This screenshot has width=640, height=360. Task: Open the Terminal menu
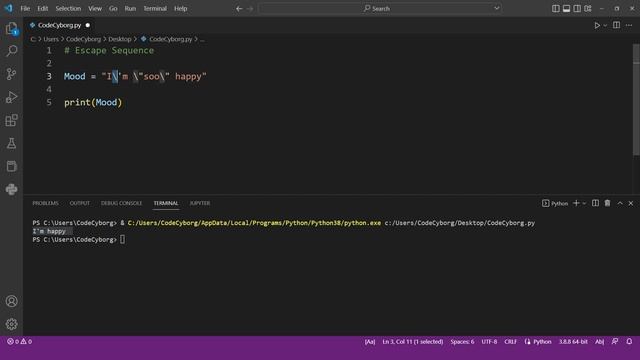[x=155, y=9]
